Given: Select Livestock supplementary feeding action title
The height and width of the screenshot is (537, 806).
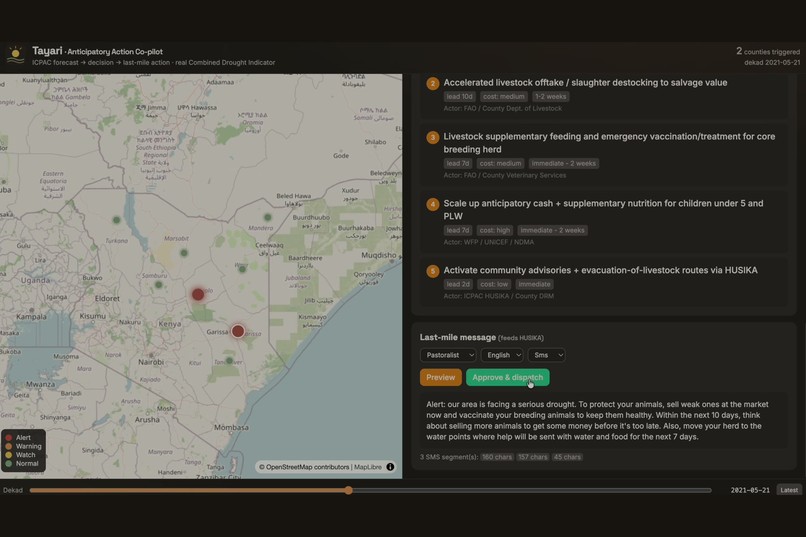Looking at the screenshot, I should (x=609, y=143).
